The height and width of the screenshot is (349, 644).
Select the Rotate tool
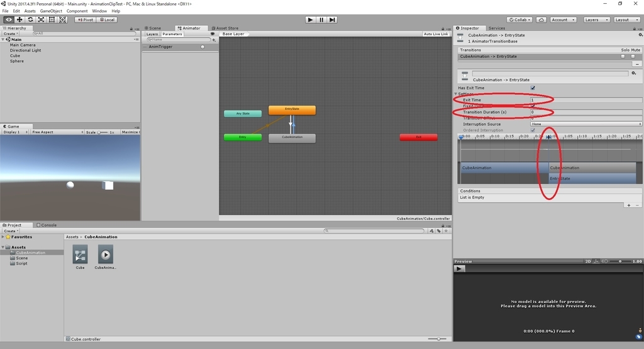pos(30,19)
